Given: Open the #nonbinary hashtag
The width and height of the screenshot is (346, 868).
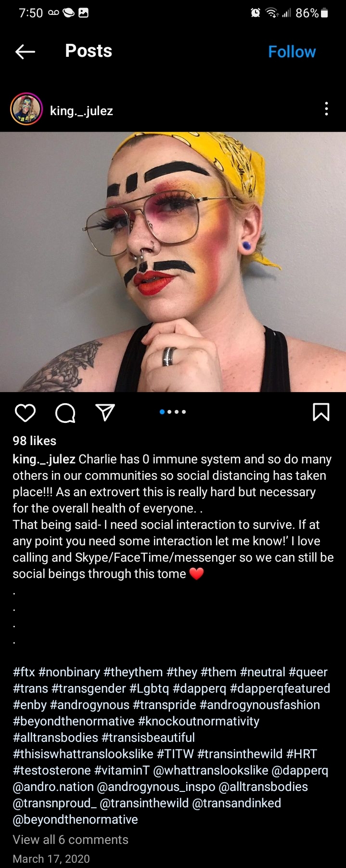Looking at the screenshot, I should pyautogui.click(x=69, y=672).
